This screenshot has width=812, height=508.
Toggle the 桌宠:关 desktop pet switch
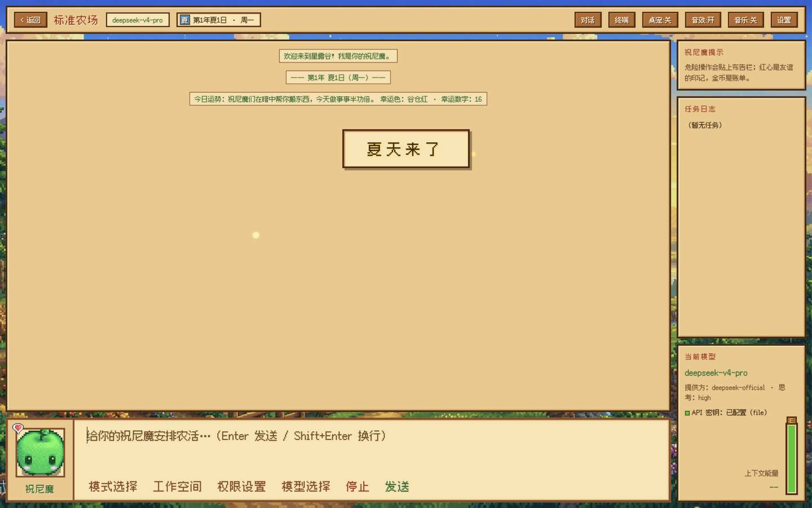click(x=660, y=20)
